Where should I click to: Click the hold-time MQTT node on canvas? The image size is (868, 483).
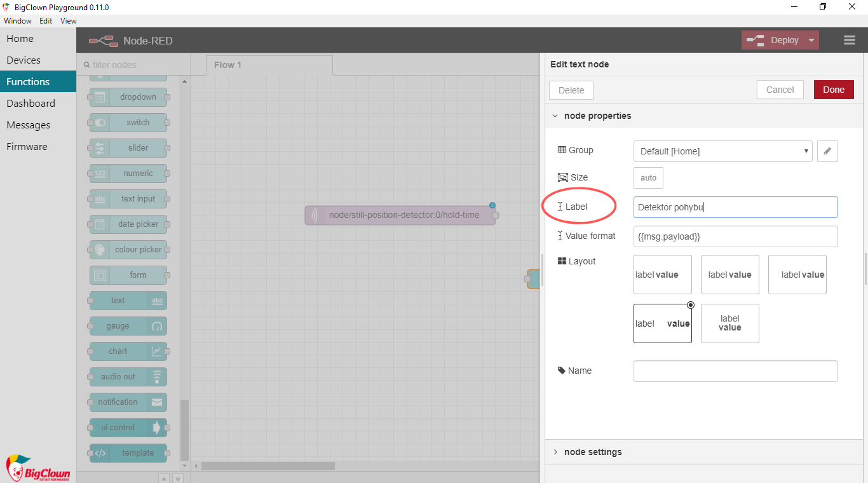[x=400, y=215]
